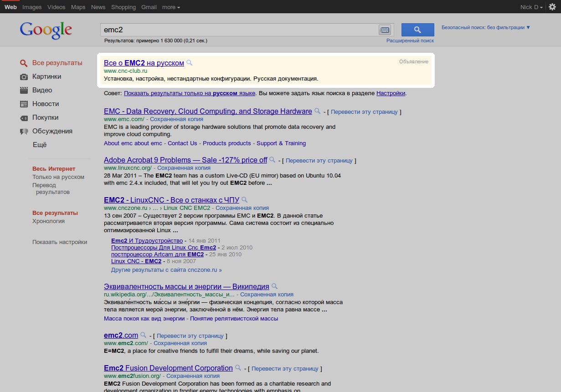Preview magnifier next to cnc-club.ru ad title
Image resolution: width=561 pixels, height=392 pixels.
(190, 63)
